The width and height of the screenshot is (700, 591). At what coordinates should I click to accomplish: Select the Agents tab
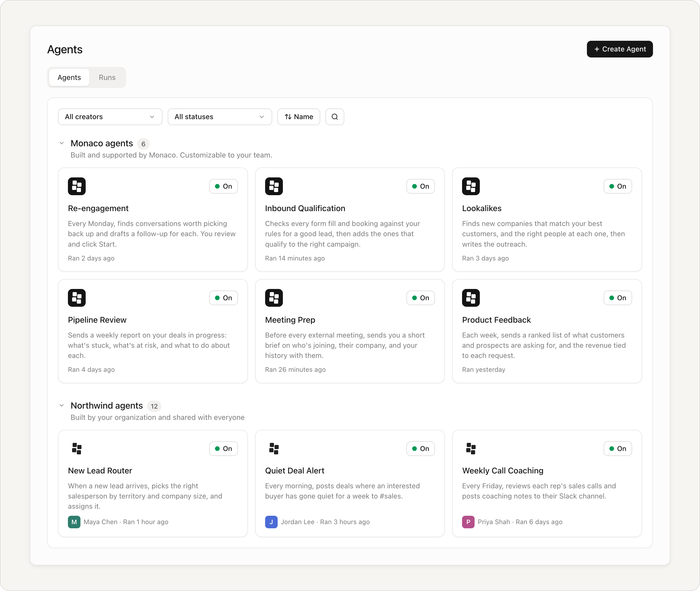[x=69, y=77]
